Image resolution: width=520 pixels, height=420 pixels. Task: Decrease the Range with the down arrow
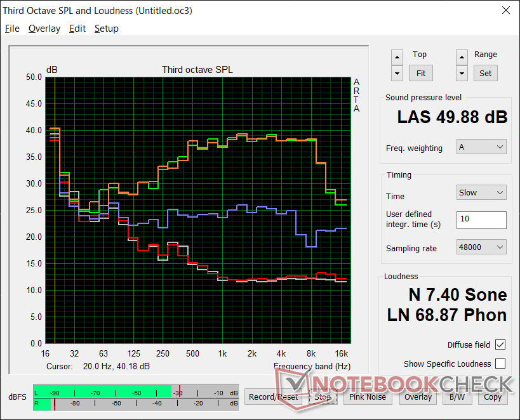[462, 74]
